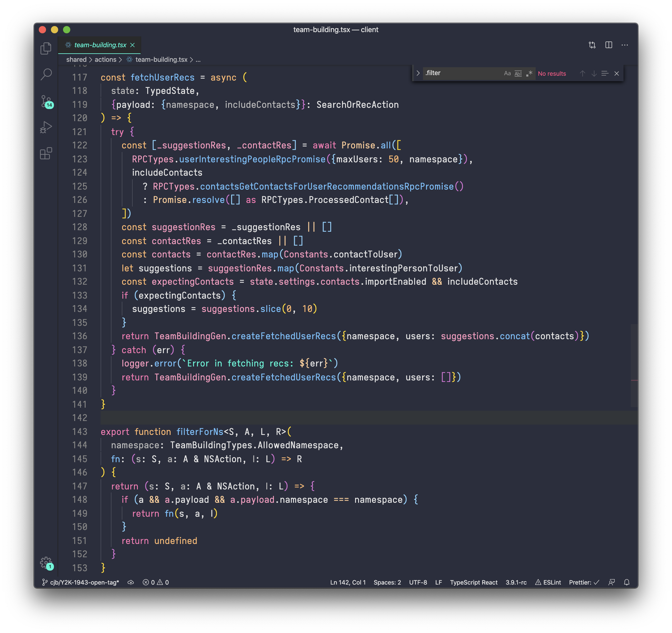The image size is (672, 633).
Task: Click the Open Changes compare icon
Action: [592, 45]
